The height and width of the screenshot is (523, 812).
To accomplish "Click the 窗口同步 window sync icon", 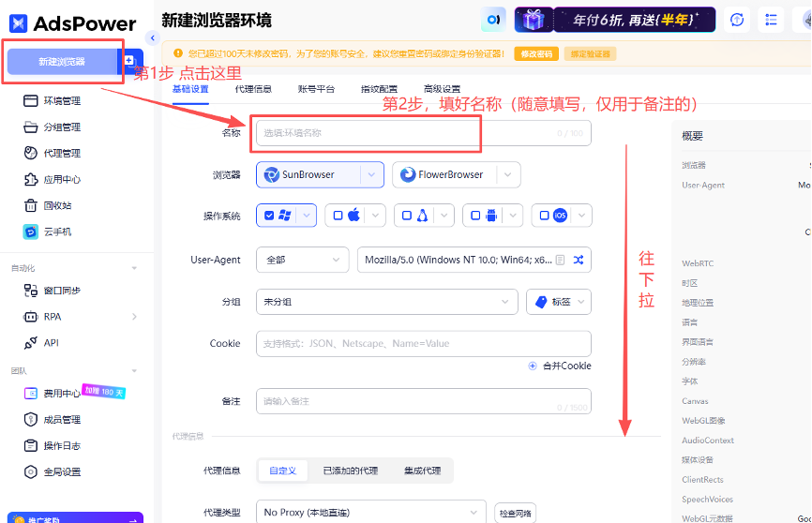I will [x=30, y=291].
